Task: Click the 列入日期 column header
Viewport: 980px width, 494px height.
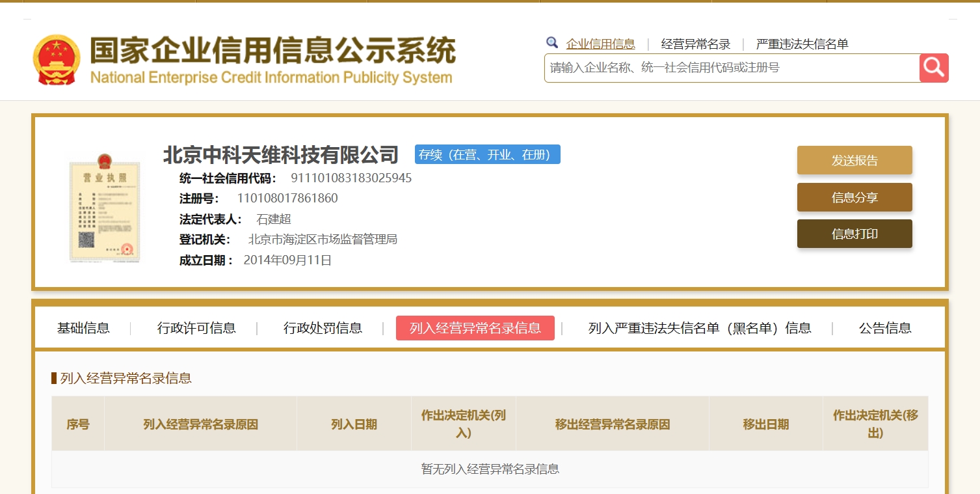Action: 354,424
